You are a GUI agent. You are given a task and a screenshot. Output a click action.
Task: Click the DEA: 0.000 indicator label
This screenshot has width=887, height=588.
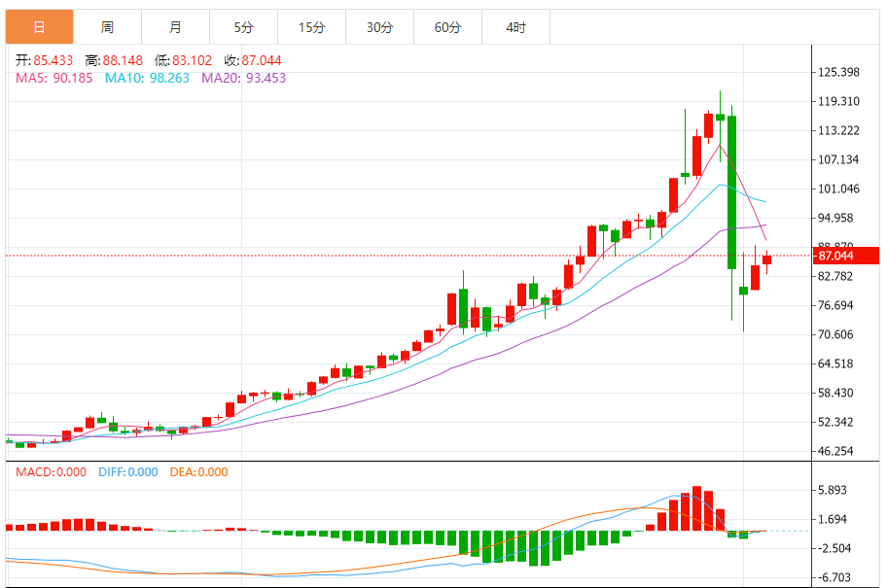(198, 472)
